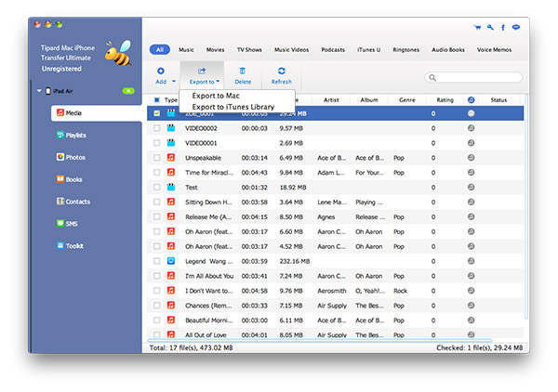The width and height of the screenshot is (558, 392).
Task: Toggle the select-all checkbox in table header
Action: (156, 100)
